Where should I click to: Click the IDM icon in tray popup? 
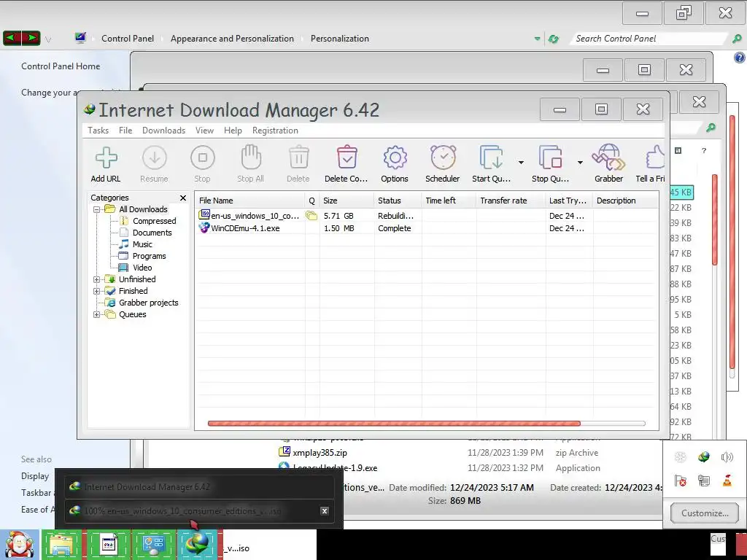point(704,458)
